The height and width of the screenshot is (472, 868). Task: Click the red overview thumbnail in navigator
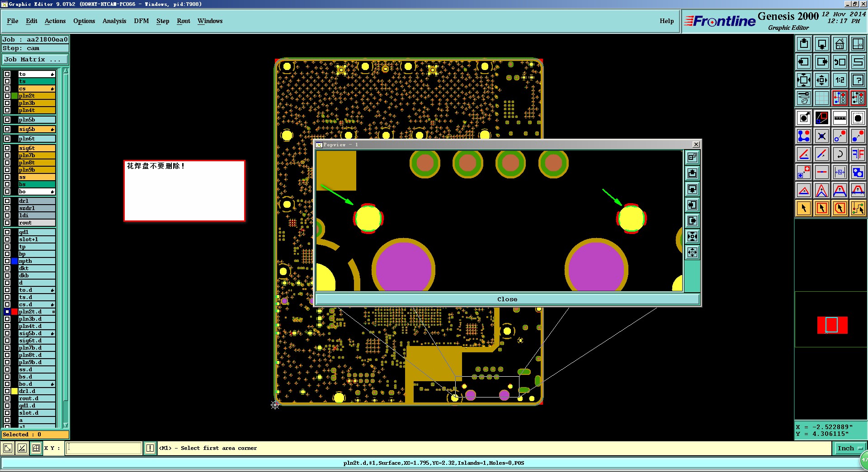[x=832, y=325]
